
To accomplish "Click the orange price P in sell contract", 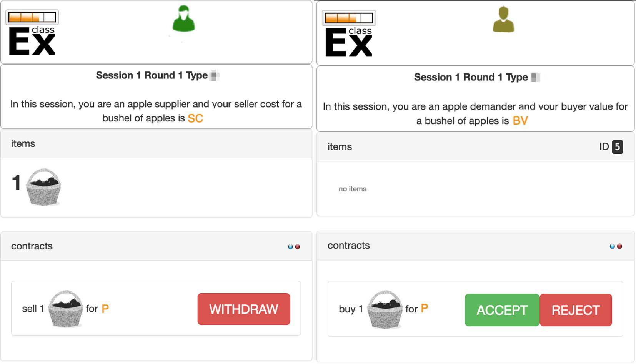I will coord(105,309).
